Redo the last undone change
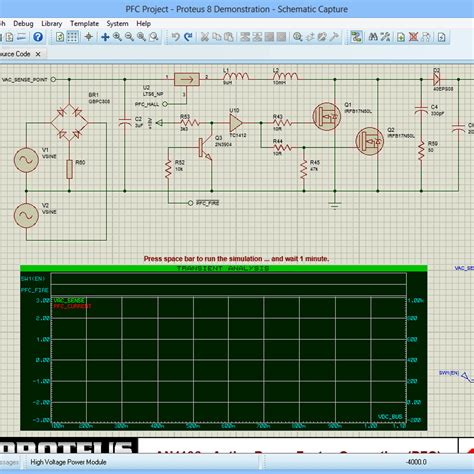 pyautogui.click(x=188, y=37)
